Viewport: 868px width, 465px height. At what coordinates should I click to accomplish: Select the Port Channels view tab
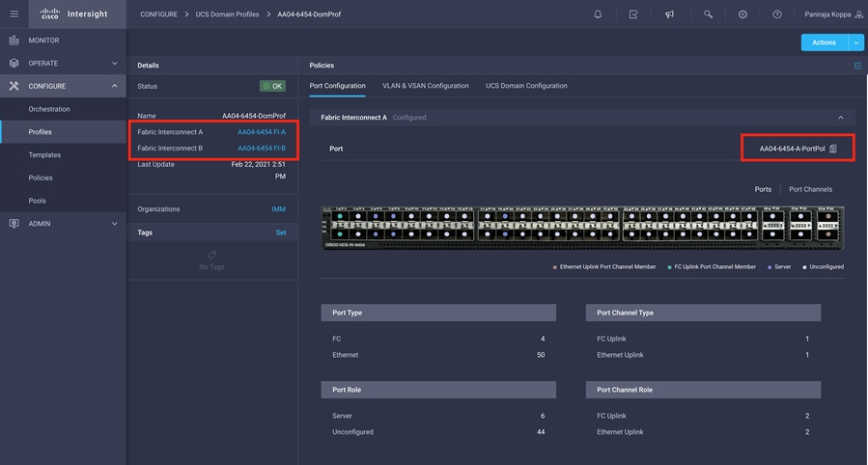(810, 189)
